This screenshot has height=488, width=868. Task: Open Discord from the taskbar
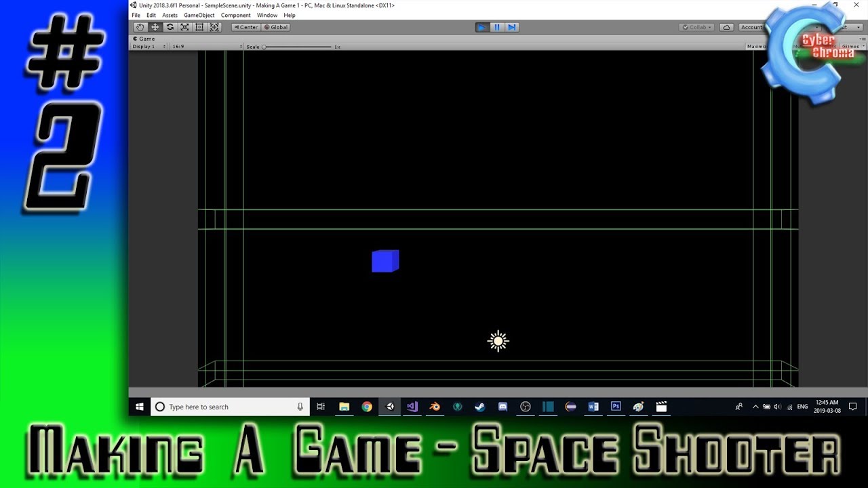click(502, 407)
